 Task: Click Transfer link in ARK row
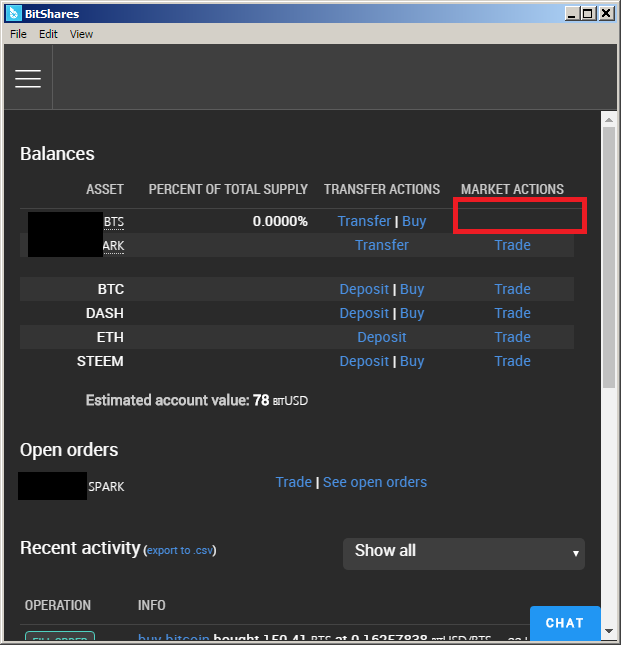pyautogui.click(x=382, y=245)
